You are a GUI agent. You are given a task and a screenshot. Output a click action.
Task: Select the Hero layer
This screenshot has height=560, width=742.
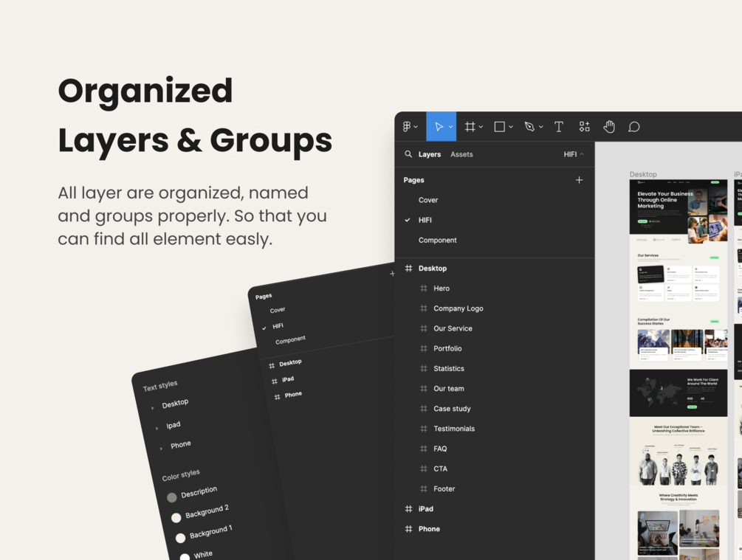pyautogui.click(x=442, y=288)
